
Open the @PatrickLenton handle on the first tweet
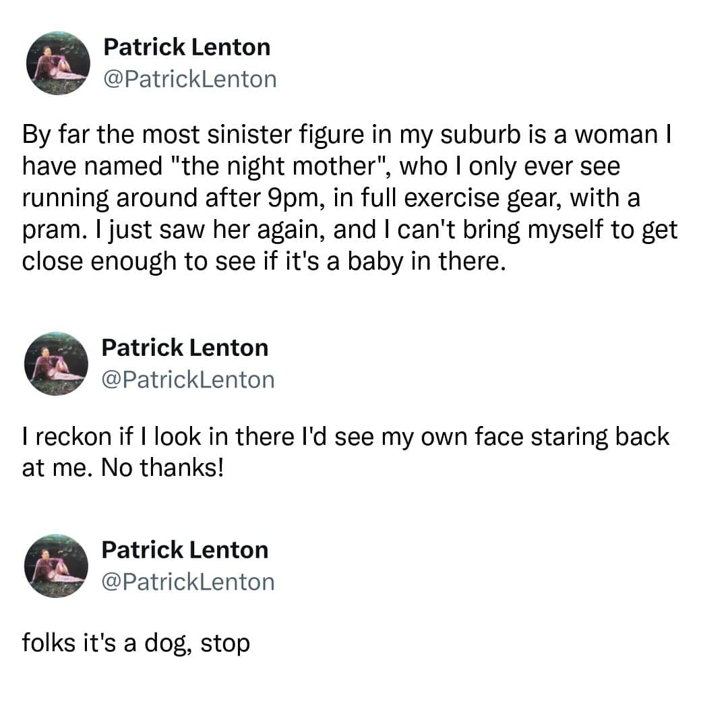(x=189, y=79)
